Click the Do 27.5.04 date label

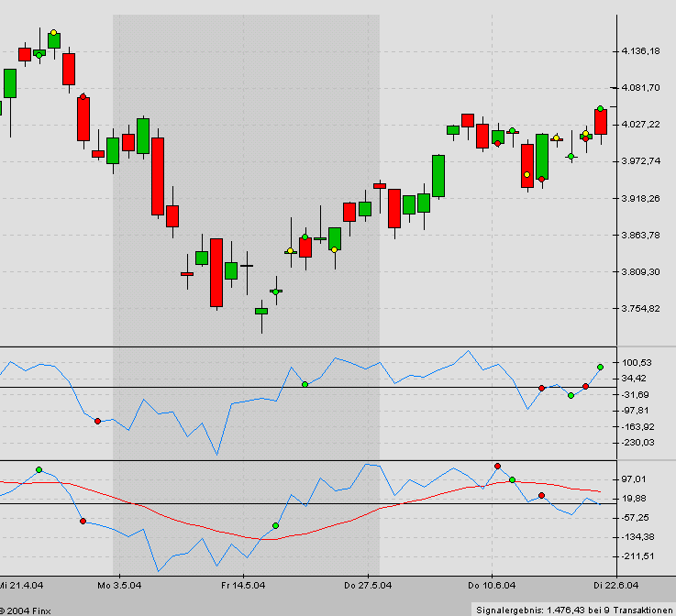coord(367,584)
